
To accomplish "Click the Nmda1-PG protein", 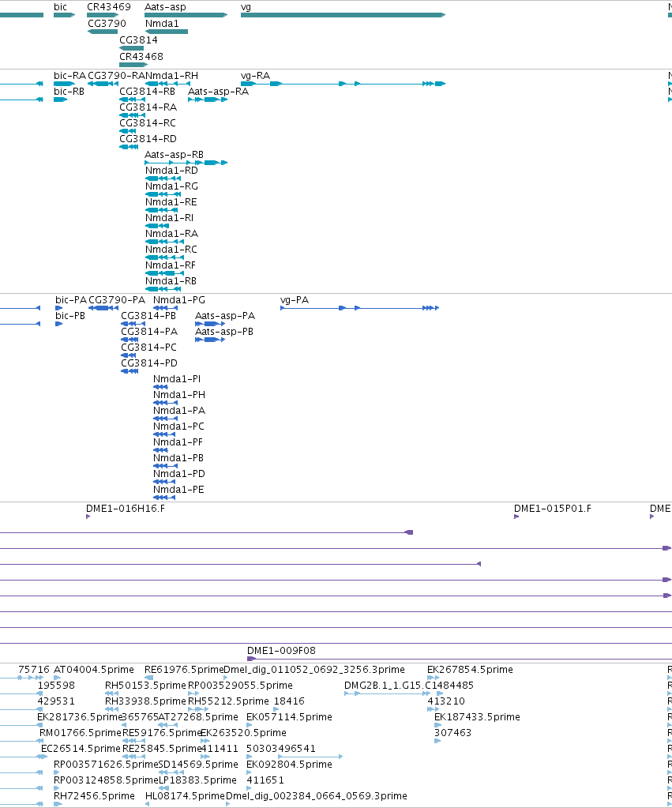I will pos(165,308).
